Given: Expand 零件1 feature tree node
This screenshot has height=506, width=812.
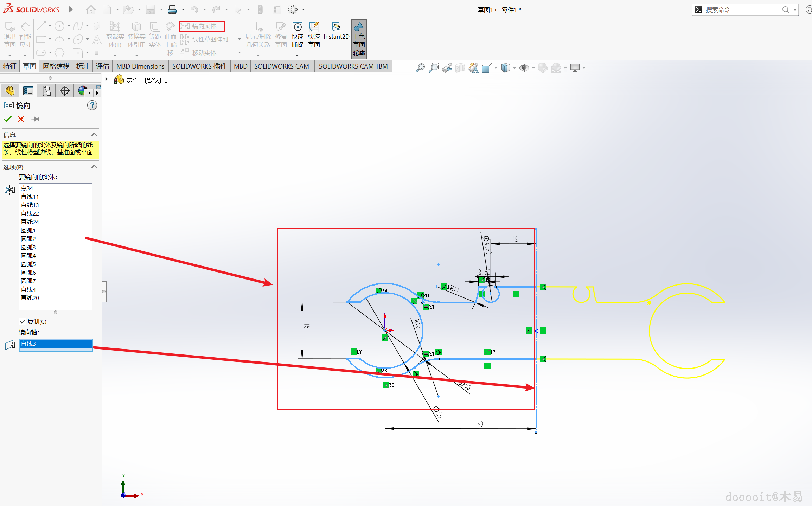Looking at the screenshot, I should (107, 79).
